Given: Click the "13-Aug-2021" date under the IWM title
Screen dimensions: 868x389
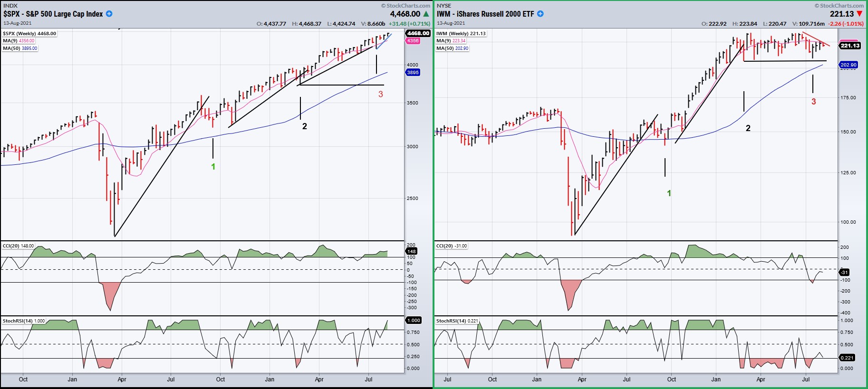Looking at the screenshot, I should [x=452, y=23].
